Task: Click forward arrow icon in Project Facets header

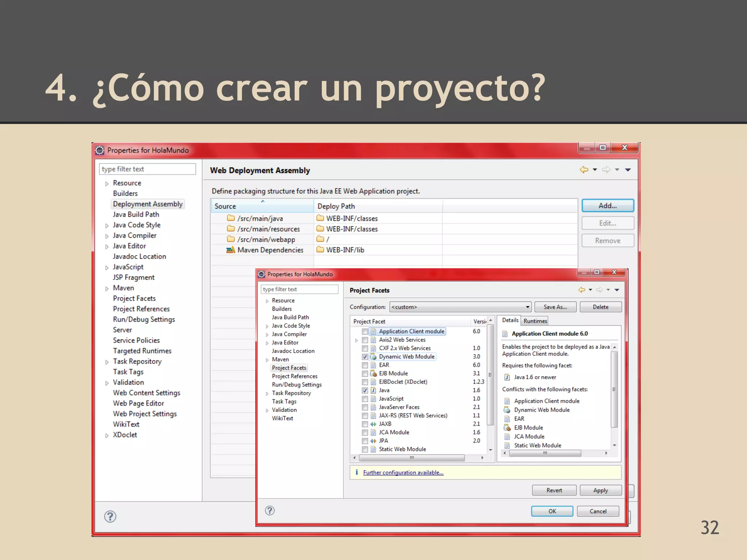Action: 599,290
